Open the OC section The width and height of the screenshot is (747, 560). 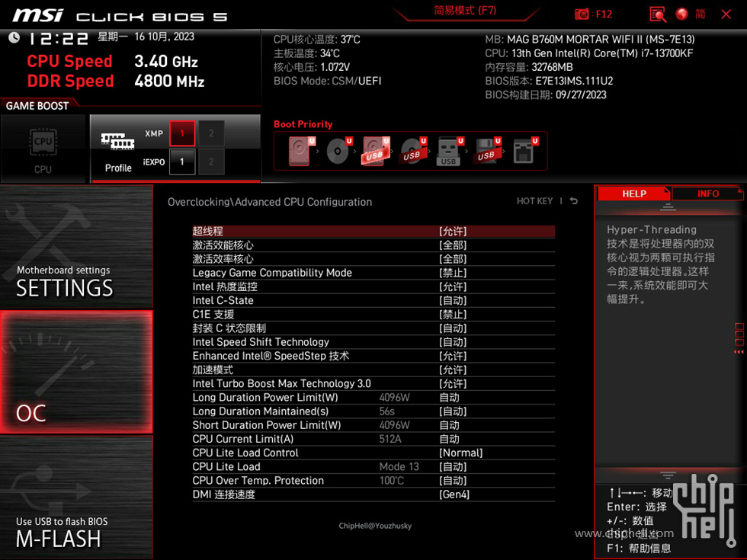(76, 372)
